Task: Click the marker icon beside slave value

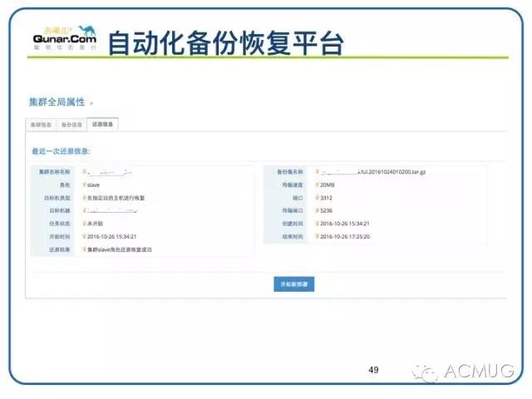Action: click(85, 185)
